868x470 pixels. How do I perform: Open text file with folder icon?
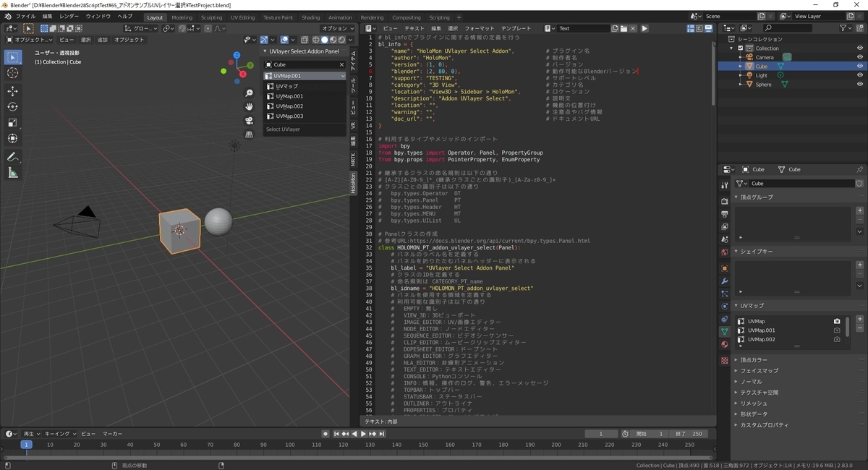(x=623, y=28)
